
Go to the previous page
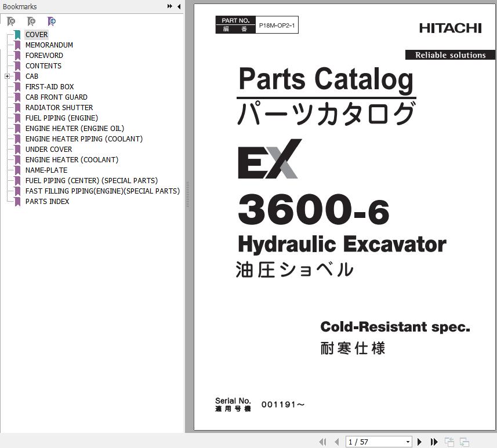336,442
